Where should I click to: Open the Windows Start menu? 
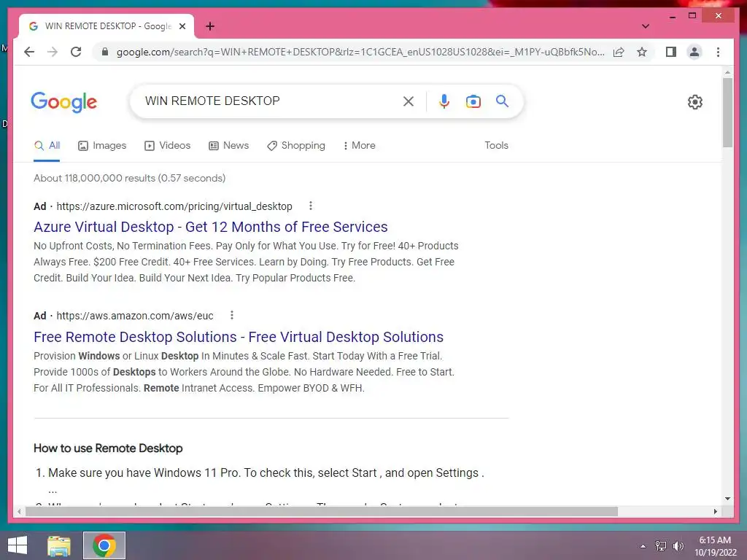(18, 545)
